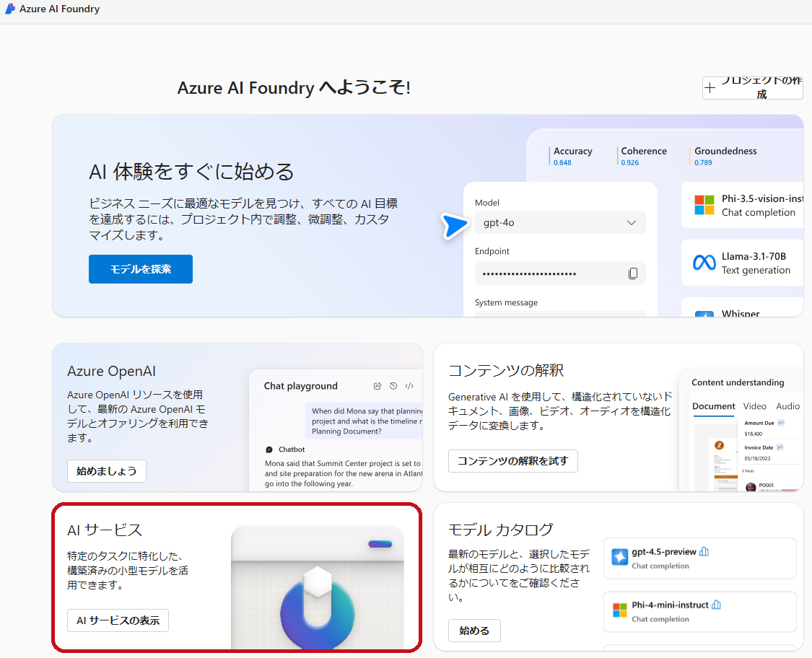Click the Azure OpenAI card heading
This screenshot has height=658, width=812.
(111, 371)
